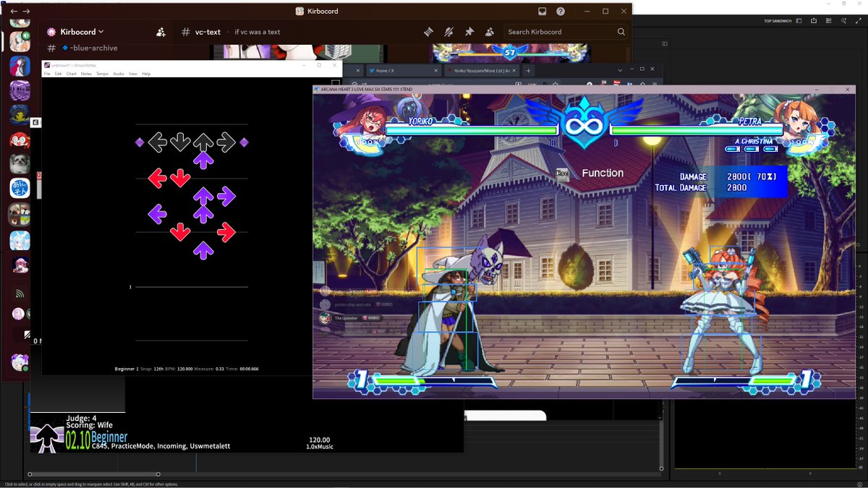Open threads icon in vc-text header
Image resolution: width=868 pixels, height=488 pixels.
428,32
